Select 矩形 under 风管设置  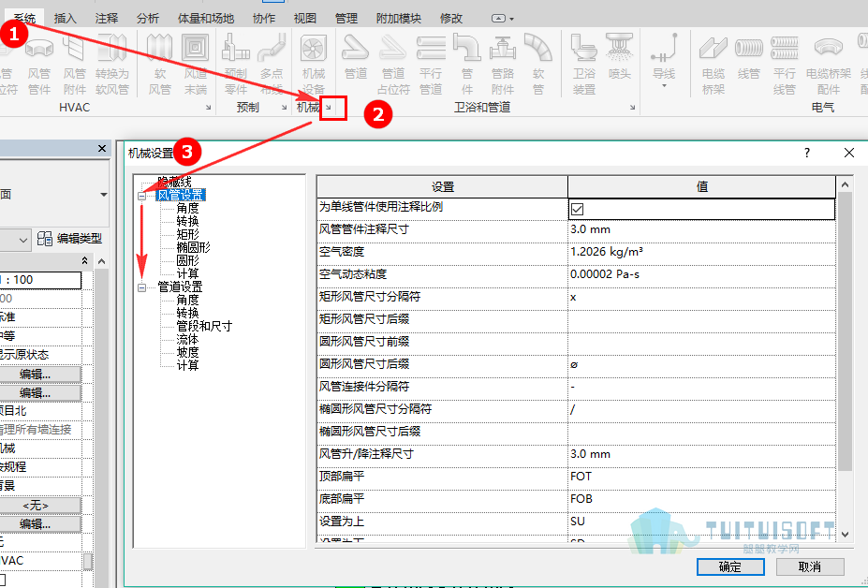[x=187, y=234]
